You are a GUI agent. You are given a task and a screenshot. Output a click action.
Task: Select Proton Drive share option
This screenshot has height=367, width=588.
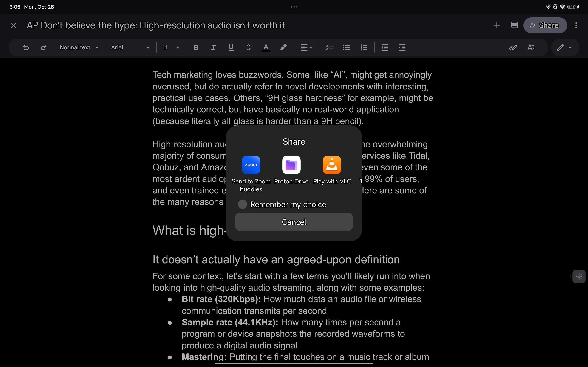pos(291,169)
